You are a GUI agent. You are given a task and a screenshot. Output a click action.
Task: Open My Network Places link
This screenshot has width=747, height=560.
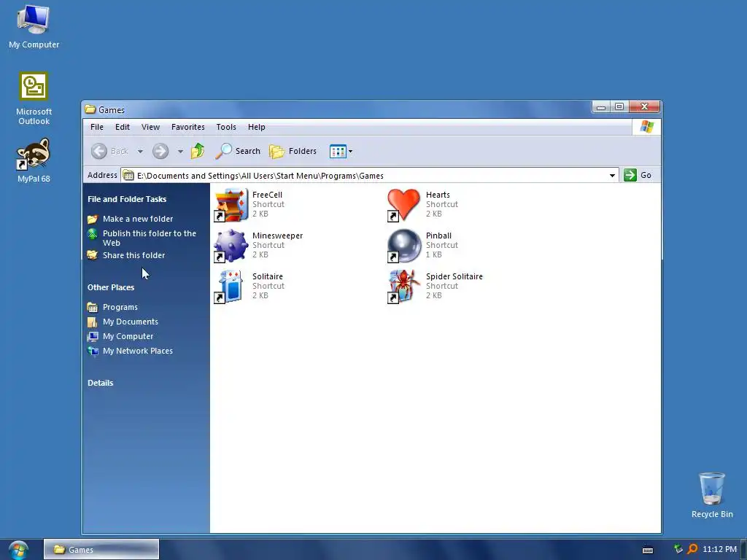138,351
